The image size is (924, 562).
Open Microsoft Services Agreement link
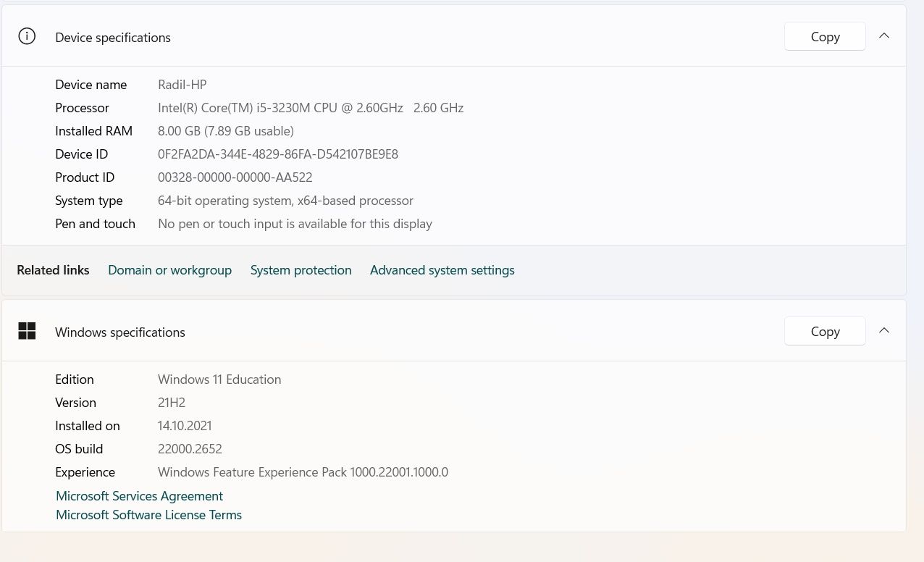[x=139, y=496]
